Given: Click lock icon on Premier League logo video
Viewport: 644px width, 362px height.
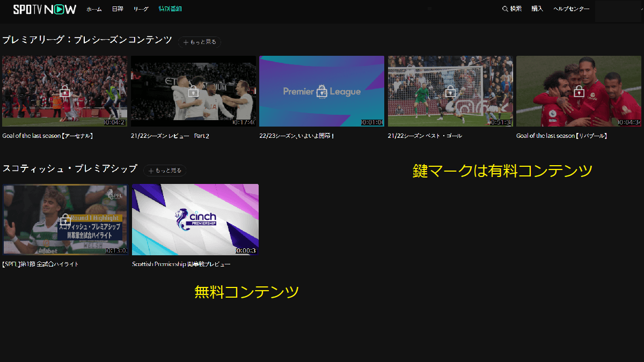Looking at the screenshot, I should click(321, 91).
